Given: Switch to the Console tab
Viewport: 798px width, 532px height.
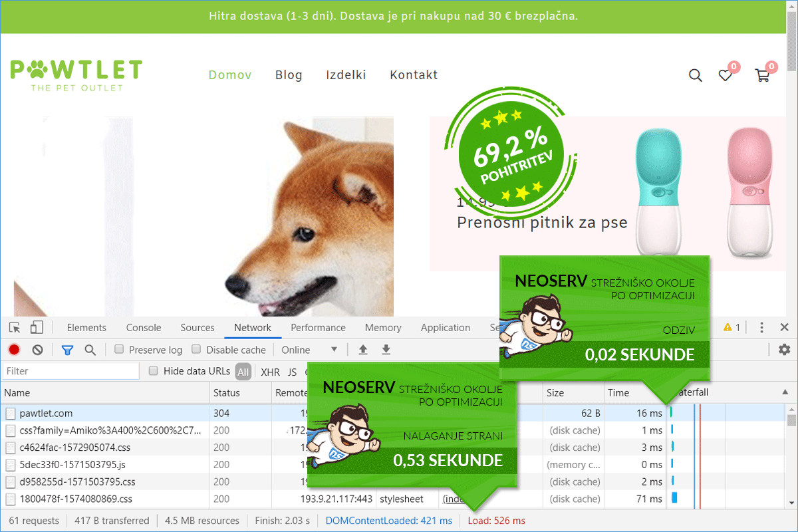Looking at the screenshot, I should (x=144, y=327).
